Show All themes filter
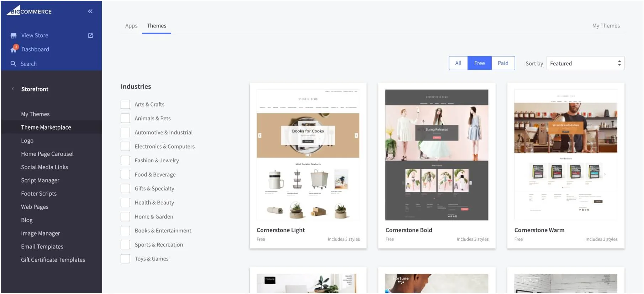The image size is (644, 294). pos(458,63)
